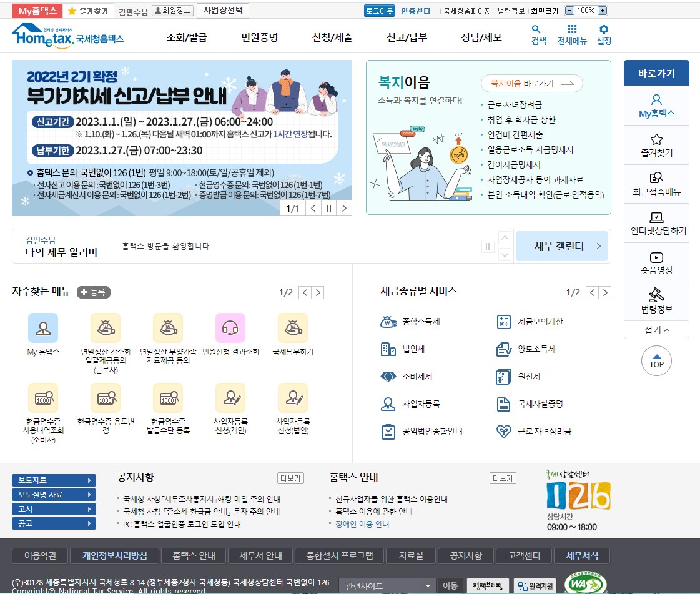Open the 설정 gear icon
The image size is (700, 594).
[x=604, y=35]
